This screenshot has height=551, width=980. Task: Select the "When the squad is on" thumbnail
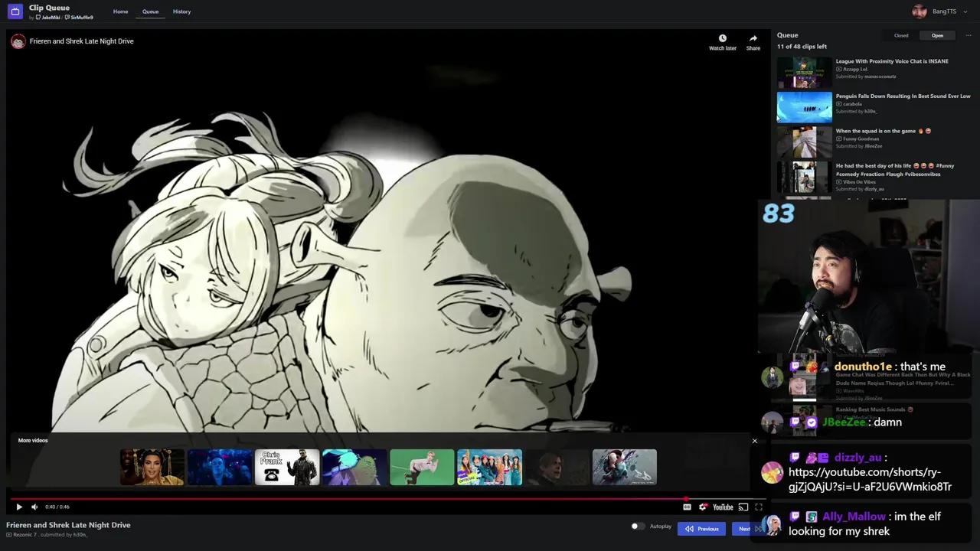804,142
